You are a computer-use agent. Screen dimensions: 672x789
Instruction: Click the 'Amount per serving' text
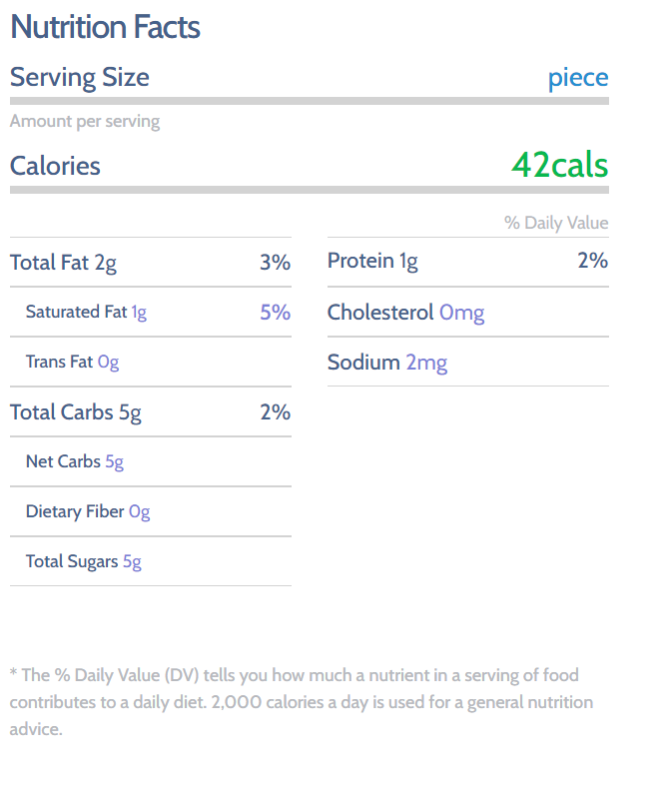(85, 122)
